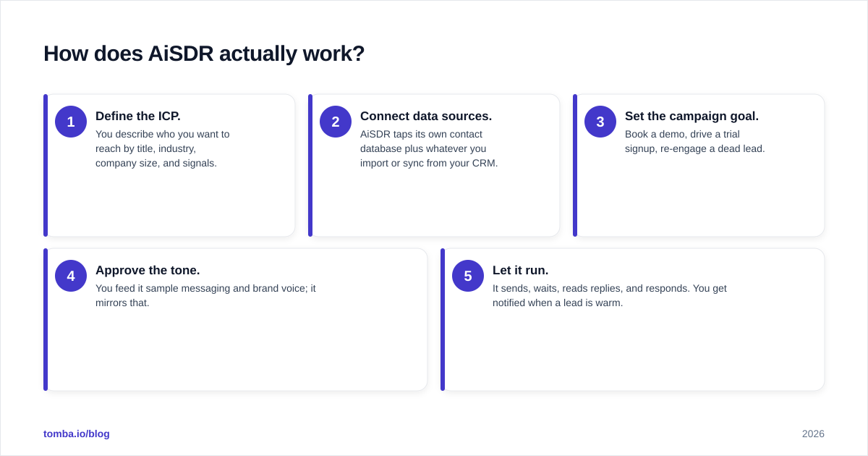868x456 pixels.
Task: Click the purple accent bar on card 1
Action: pos(46,165)
